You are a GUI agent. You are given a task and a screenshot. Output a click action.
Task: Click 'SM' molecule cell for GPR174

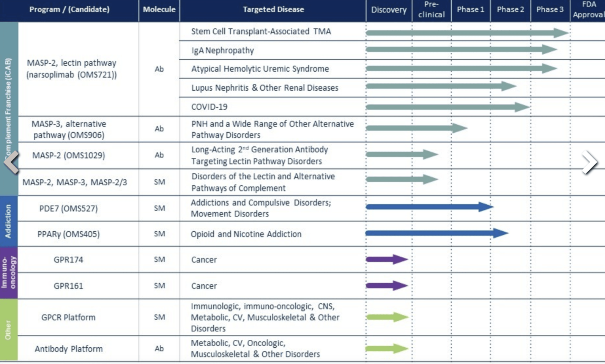coord(159,260)
